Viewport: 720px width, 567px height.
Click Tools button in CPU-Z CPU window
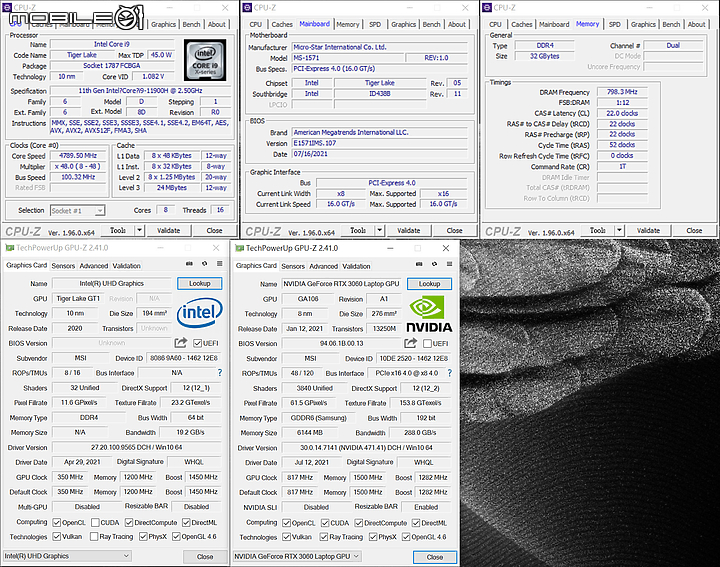[x=118, y=230]
